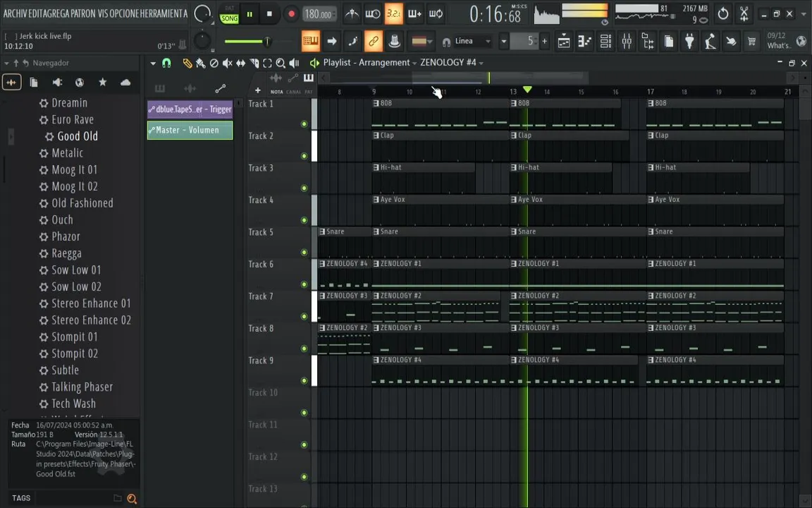
Task: Click the green playhead marker on timeline
Action: [x=527, y=90]
